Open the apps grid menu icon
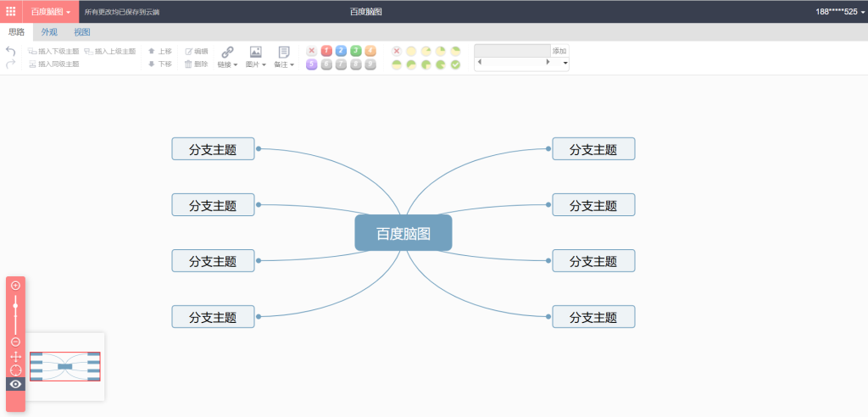 click(10, 11)
